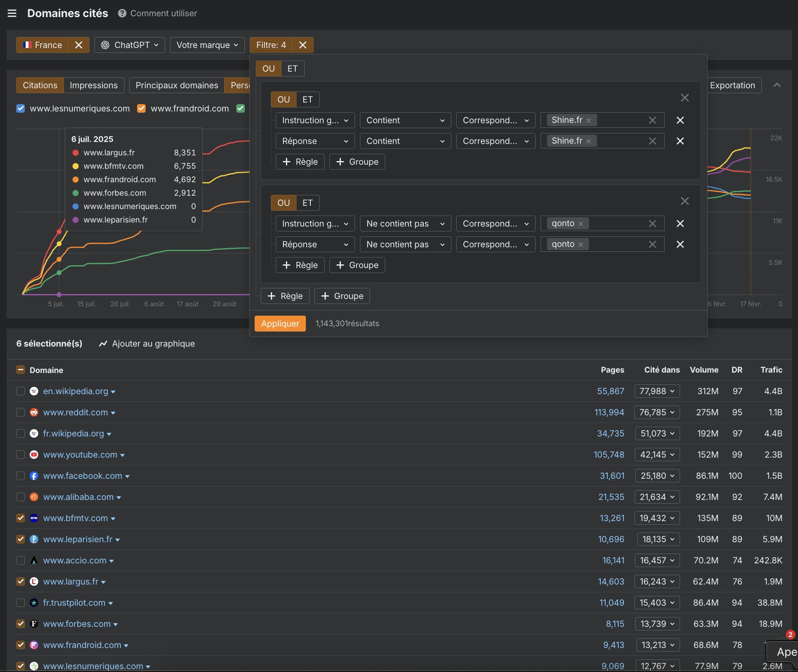Screen dimensions: 798x672
Task: Open the Votre marque dropdown
Action: [207, 45]
